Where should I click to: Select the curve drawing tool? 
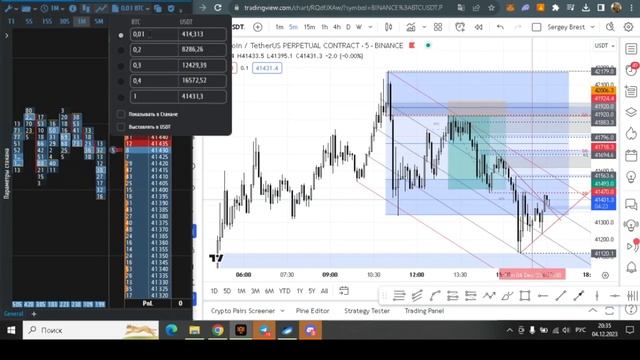[x=435, y=296]
